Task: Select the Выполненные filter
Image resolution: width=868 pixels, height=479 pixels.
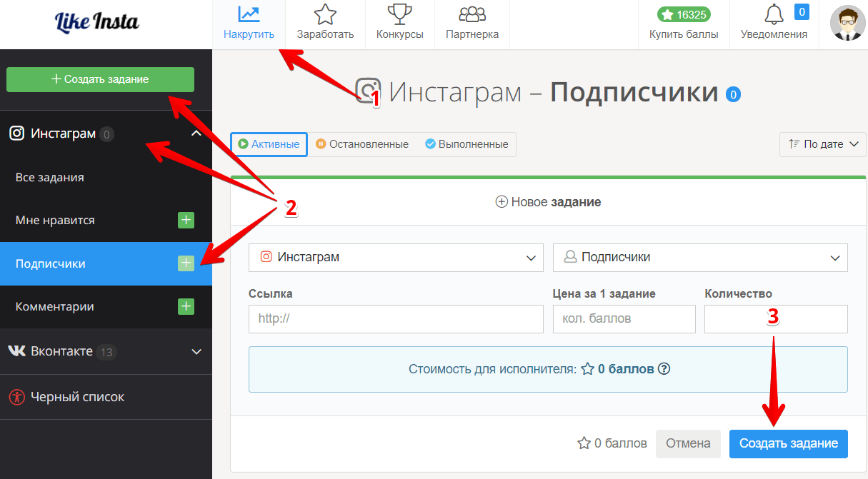Action: (x=467, y=144)
